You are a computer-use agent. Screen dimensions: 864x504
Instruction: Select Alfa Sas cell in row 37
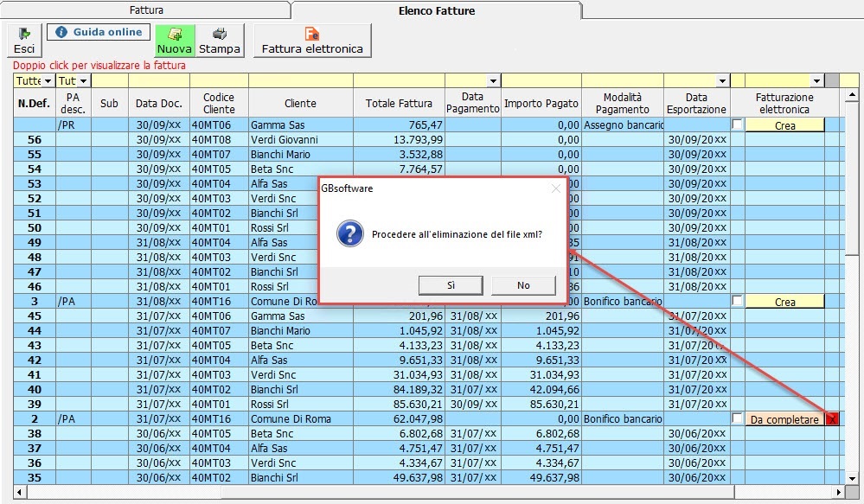coord(300,449)
